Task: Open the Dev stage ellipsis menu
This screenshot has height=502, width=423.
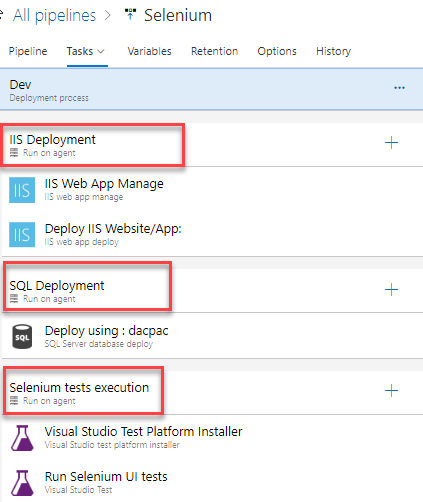Action: 399,88
